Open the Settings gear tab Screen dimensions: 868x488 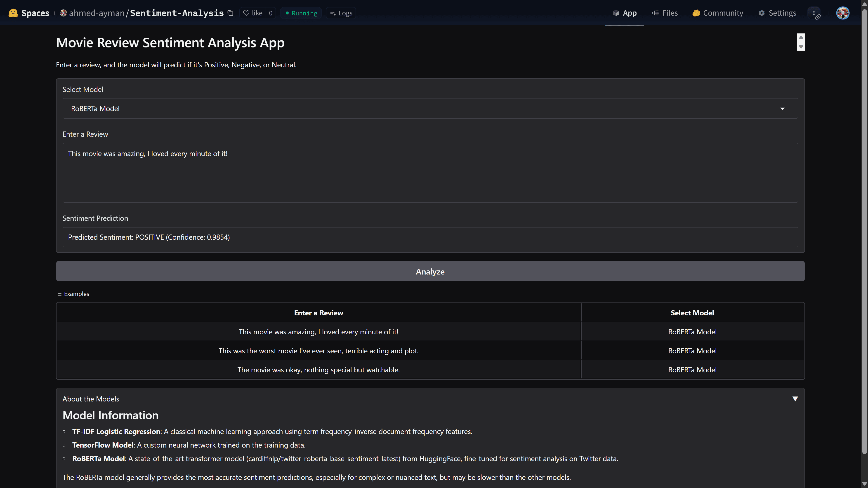coord(777,13)
